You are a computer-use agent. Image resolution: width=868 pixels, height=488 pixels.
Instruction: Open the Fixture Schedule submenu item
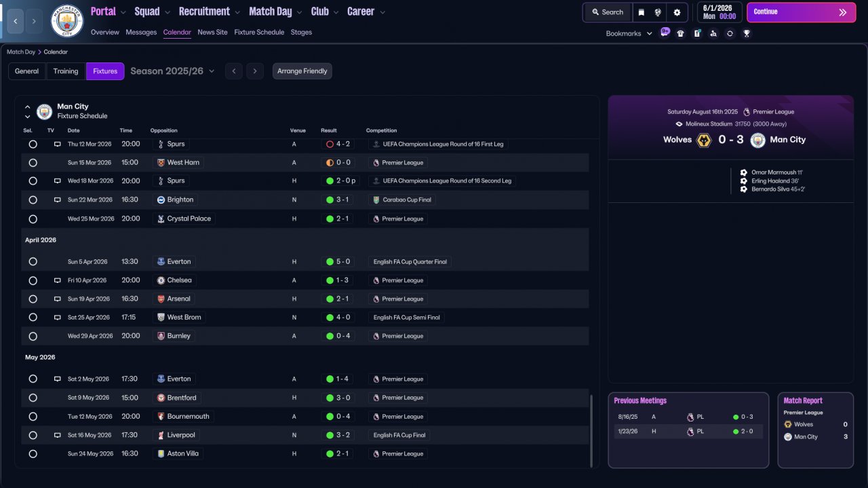click(259, 32)
